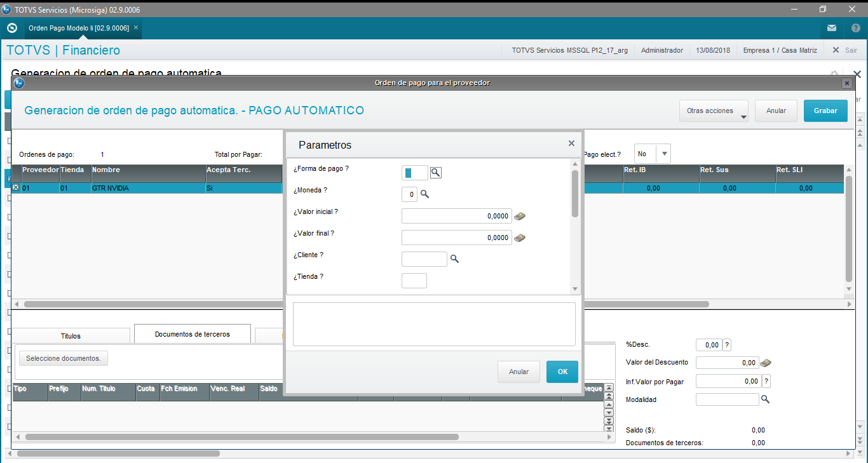Click Parametros scrollbar up arrow
This screenshot has width=868, height=463.
[x=575, y=164]
